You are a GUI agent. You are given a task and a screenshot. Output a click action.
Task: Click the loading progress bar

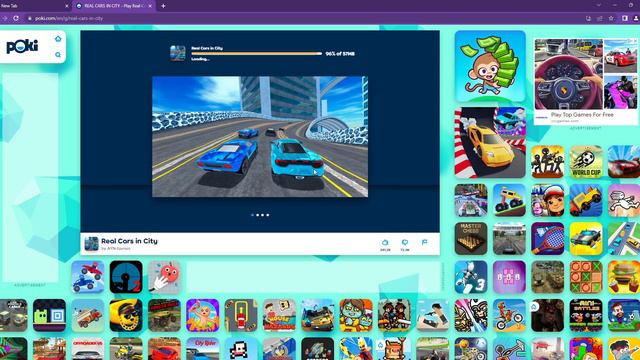tap(256, 53)
